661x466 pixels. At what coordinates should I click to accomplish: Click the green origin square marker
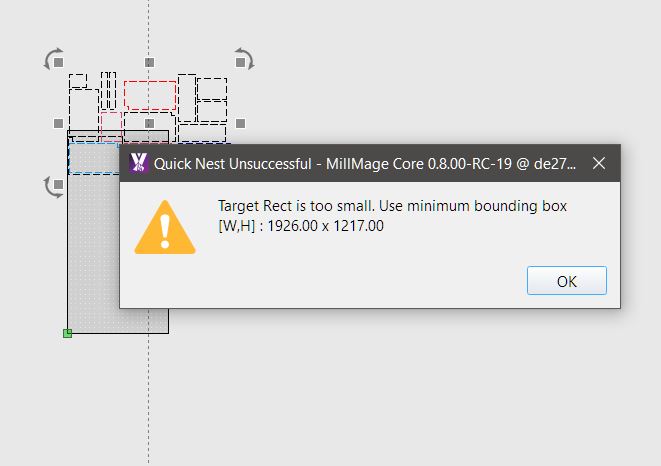click(x=67, y=334)
